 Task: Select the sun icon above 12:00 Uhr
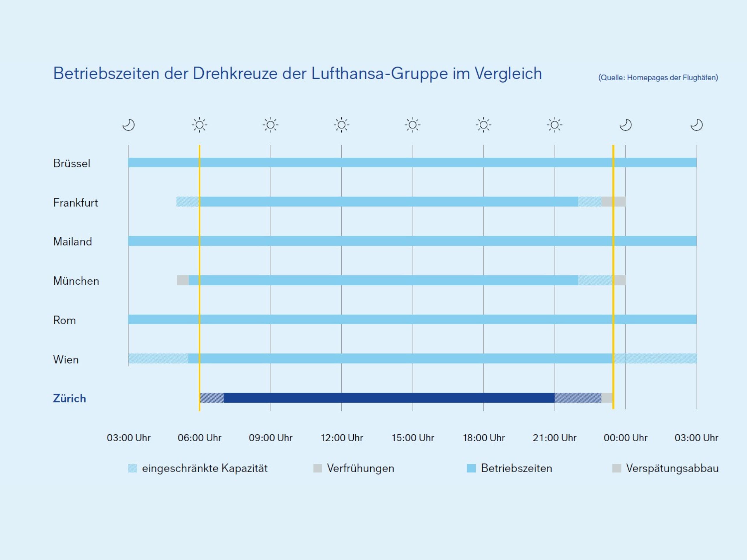point(341,125)
